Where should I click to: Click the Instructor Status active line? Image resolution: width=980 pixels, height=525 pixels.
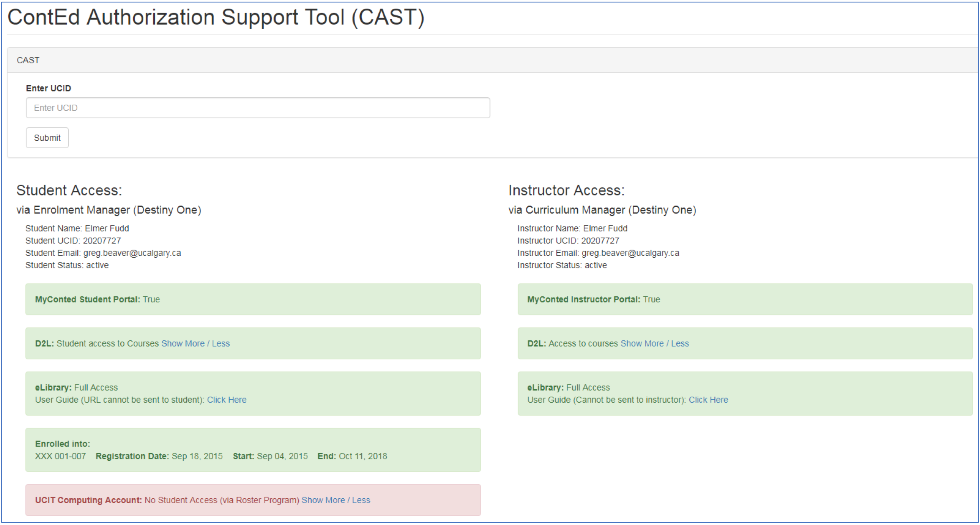click(562, 265)
